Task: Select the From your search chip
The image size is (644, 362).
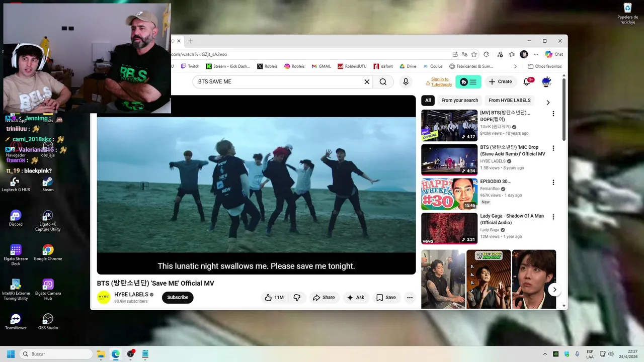Action: (459, 101)
